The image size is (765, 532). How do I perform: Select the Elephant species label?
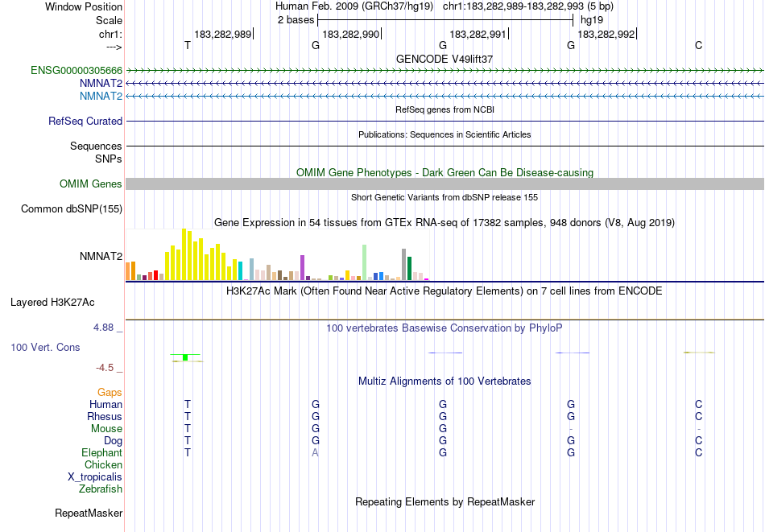click(102, 452)
